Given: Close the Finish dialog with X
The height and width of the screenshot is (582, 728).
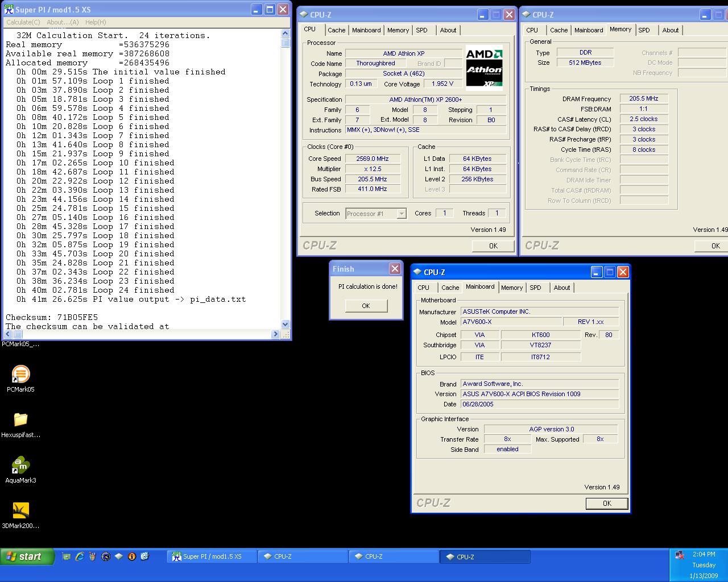Looking at the screenshot, I should pyautogui.click(x=395, y=268).
